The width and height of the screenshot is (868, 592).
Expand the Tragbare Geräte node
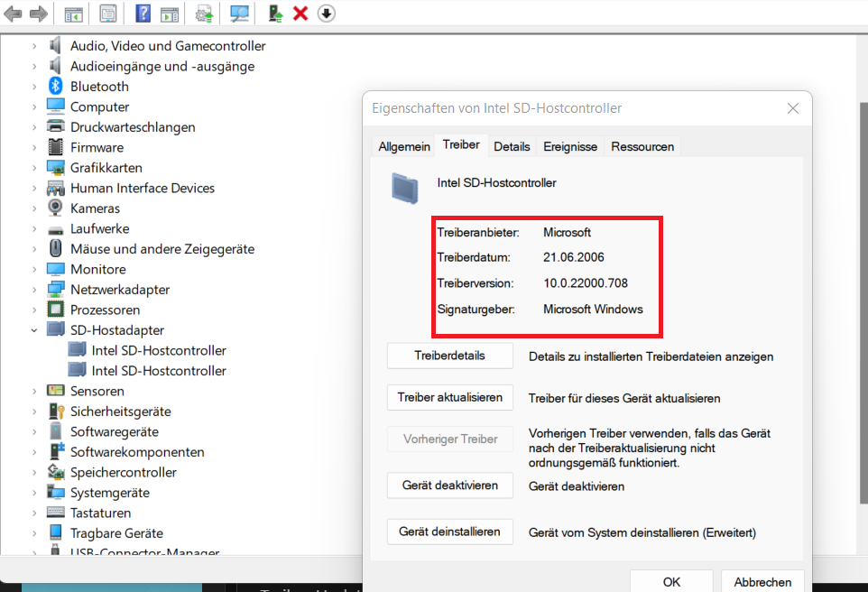coord(34,533)
